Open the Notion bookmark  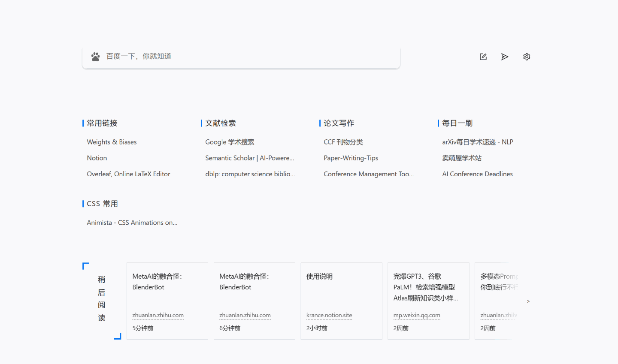tap(97, 158)
